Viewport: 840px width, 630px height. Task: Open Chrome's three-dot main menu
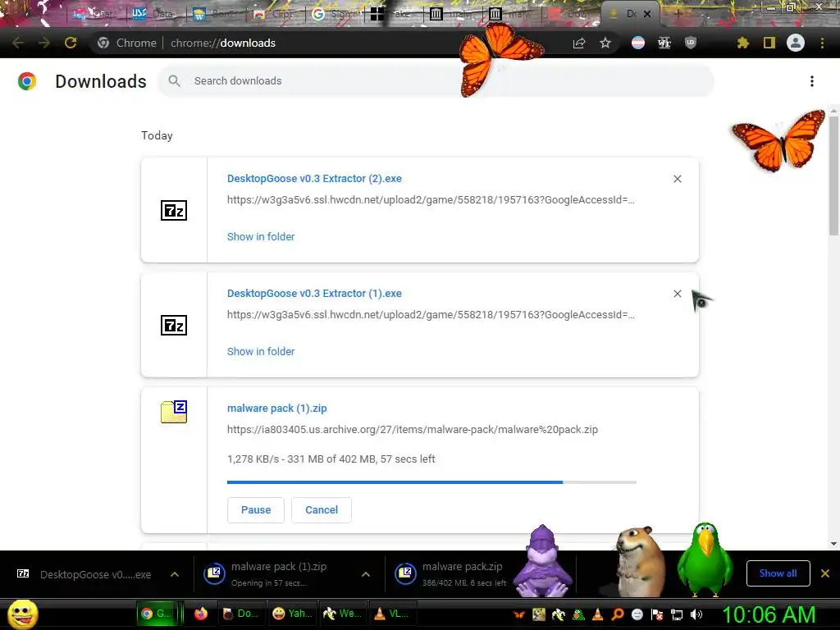click(822, 43)
